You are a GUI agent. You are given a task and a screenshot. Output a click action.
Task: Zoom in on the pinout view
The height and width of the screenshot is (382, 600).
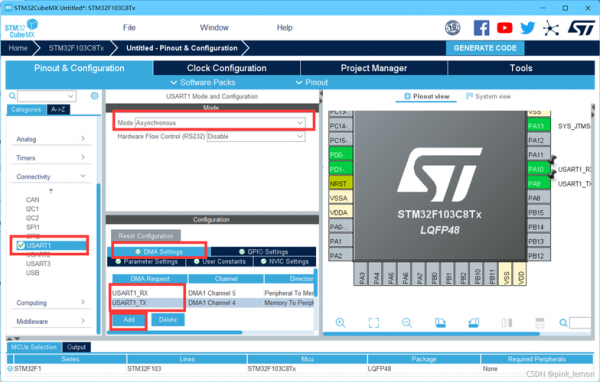tap(340, 323)
